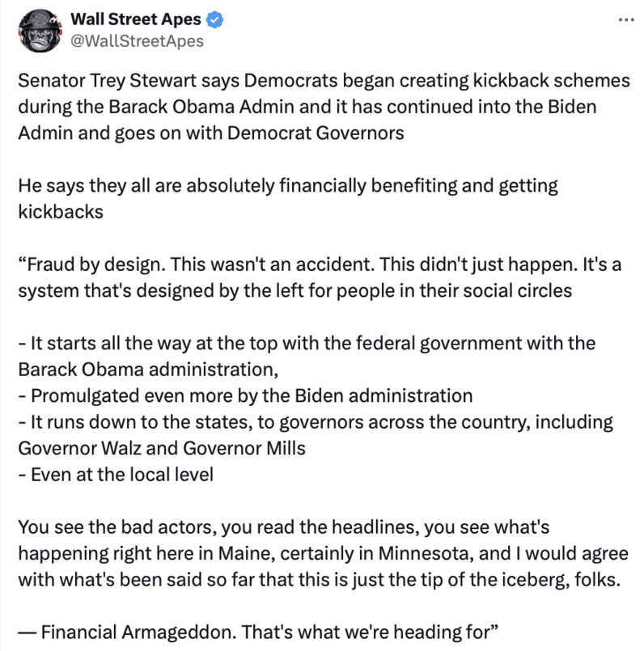Open the @WallStreetApes handle link
644x651 pixels.
point(138,40)
